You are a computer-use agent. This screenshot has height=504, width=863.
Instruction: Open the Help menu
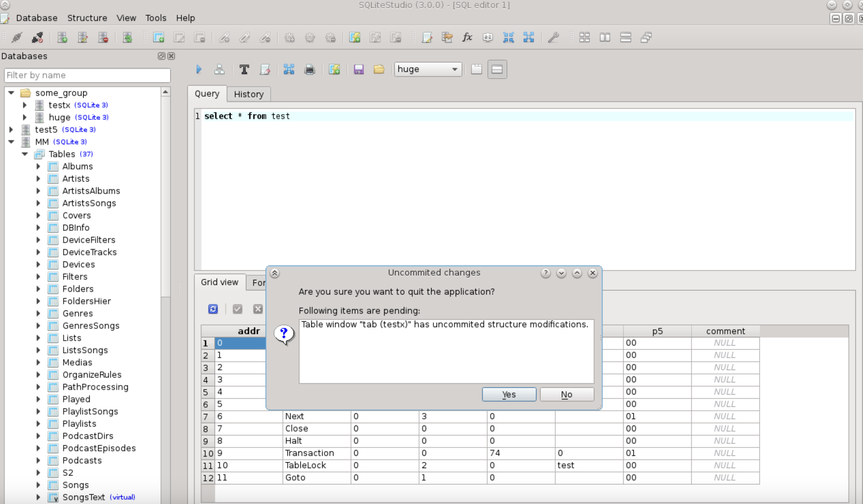point(185,18)
